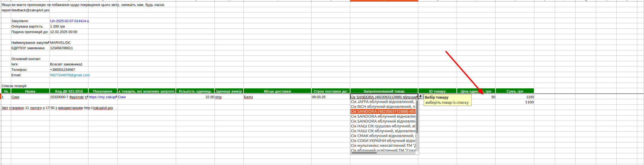644x165 pixels.
Task: Select 'Сік JAFFA яблучний' from the list
Action: [383, 102]
